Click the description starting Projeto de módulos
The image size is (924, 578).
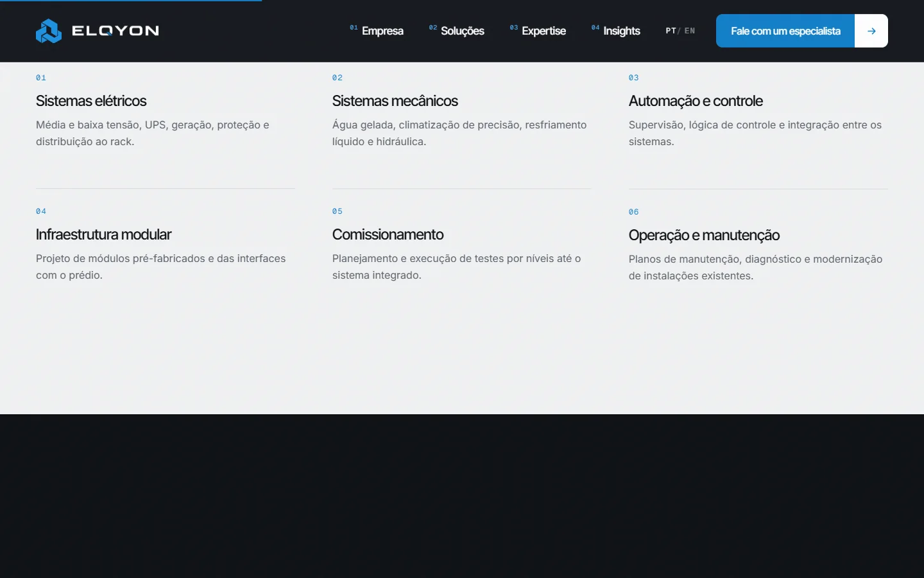161,267
